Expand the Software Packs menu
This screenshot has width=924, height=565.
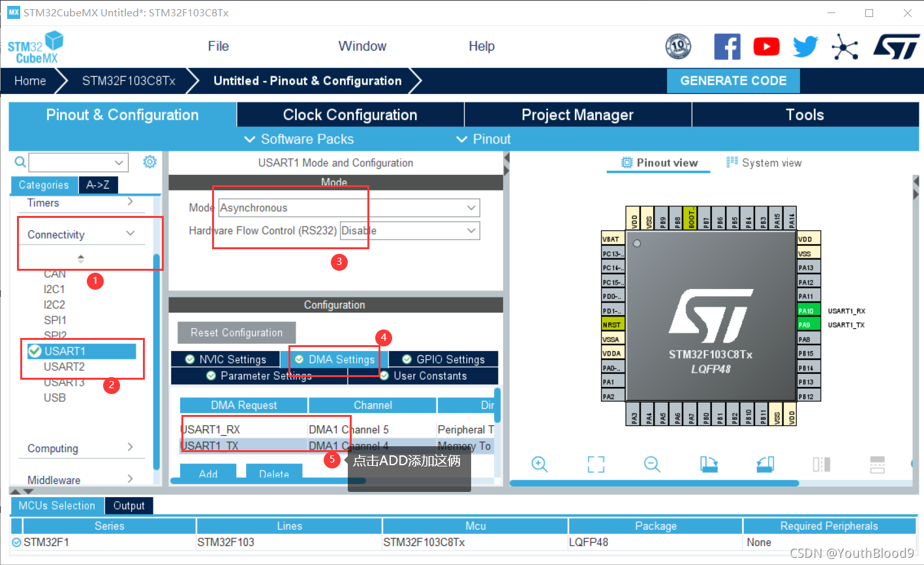click(298, 139)
